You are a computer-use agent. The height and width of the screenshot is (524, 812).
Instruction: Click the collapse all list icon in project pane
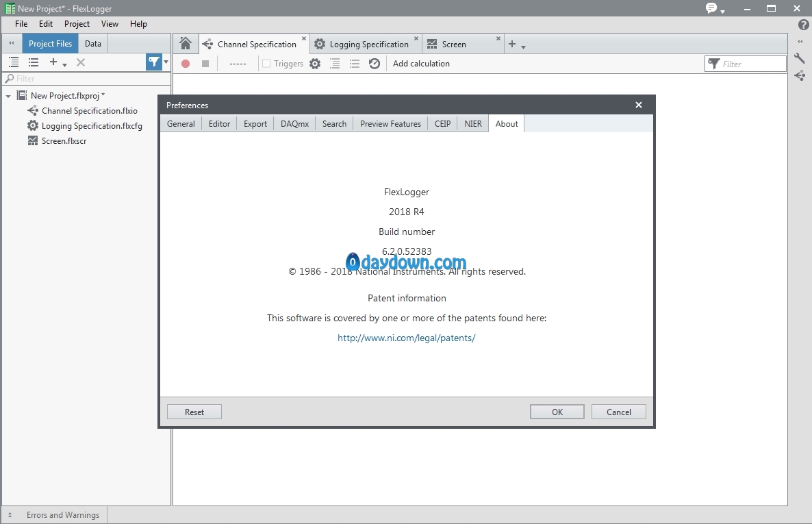[x=34, y=62]
